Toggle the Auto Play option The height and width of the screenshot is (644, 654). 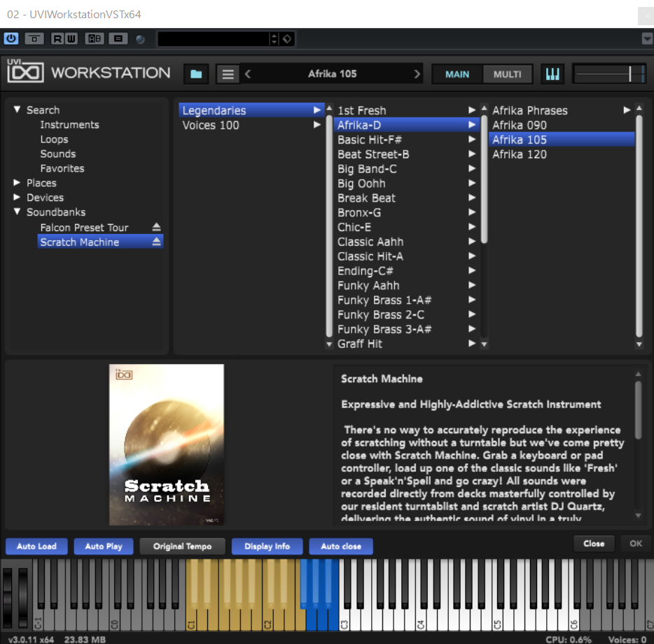pos(104,546)
